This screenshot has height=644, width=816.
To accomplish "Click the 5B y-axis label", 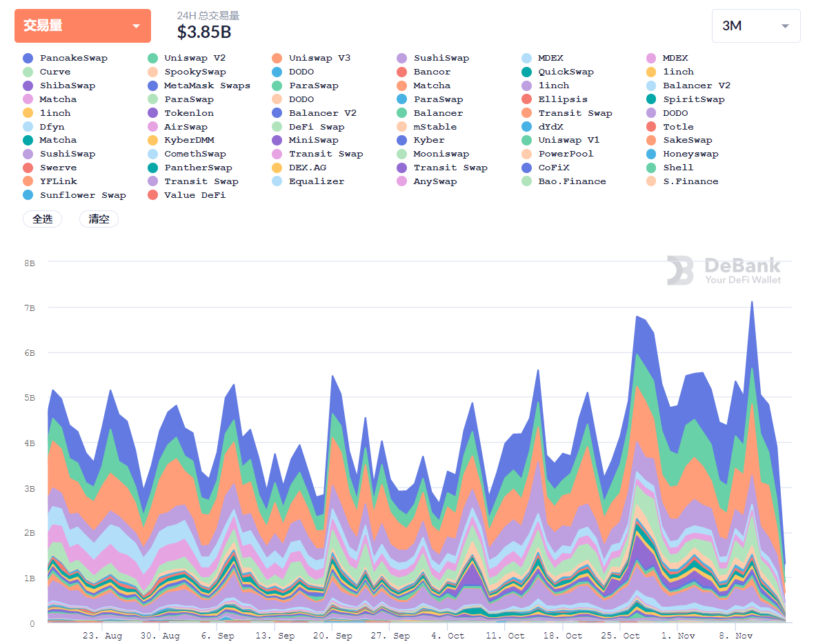I will 30,397.
